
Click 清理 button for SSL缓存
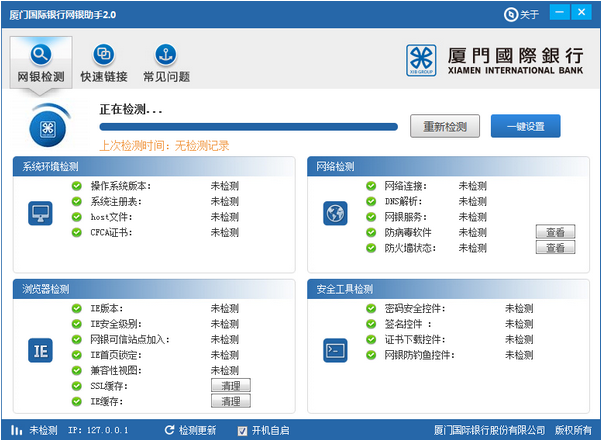point(231,385)
